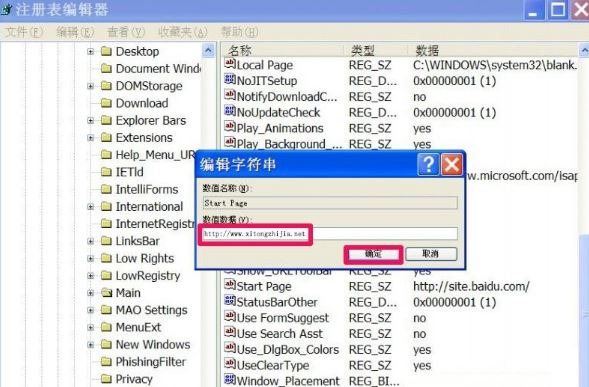Click the http://site.baidu.com/ data value

tap(471, 286)
